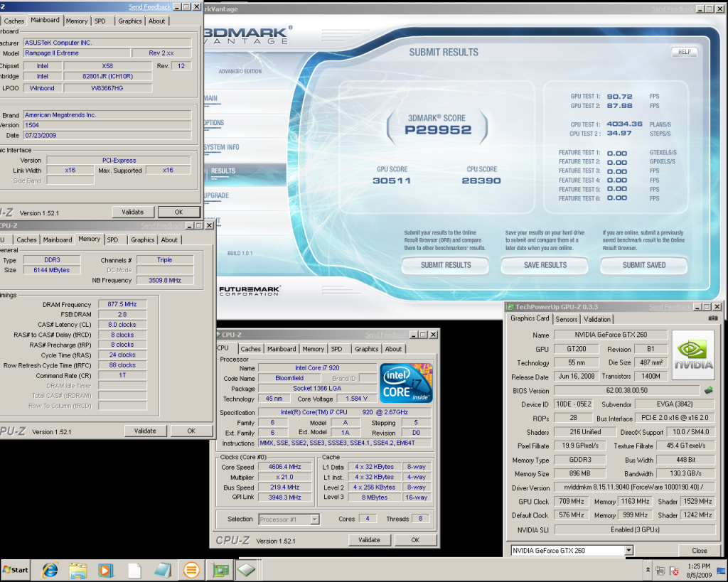Viewport: 728px width, 582px height.
Task: Select the Graphics Card tab in GPU-Z
Action: [x=530, y=318]
